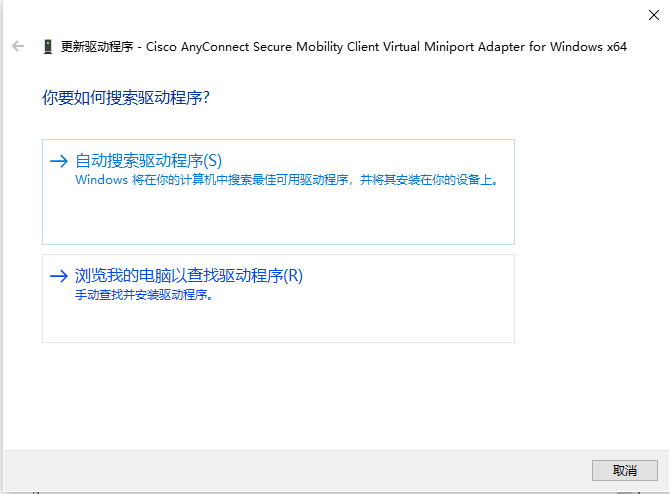Click the description starting with Windows 将在你的计算机中搜索
The width and height of the screenshot is (670, 494).
pyautogui.click(x=286, y=181)
